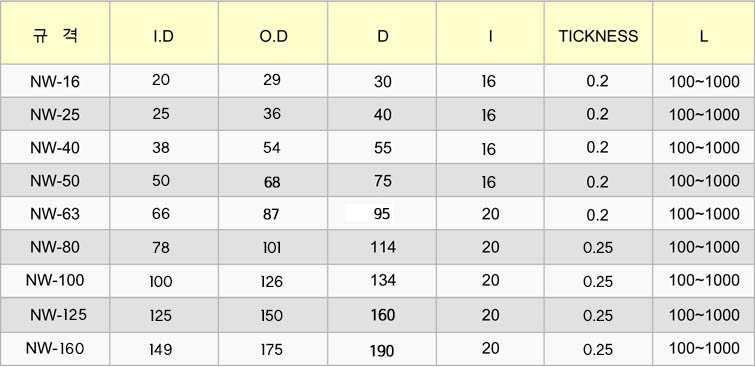The height and width of the screenshot is (367, 755).
Task: Click the L column header
Action: 703,37
